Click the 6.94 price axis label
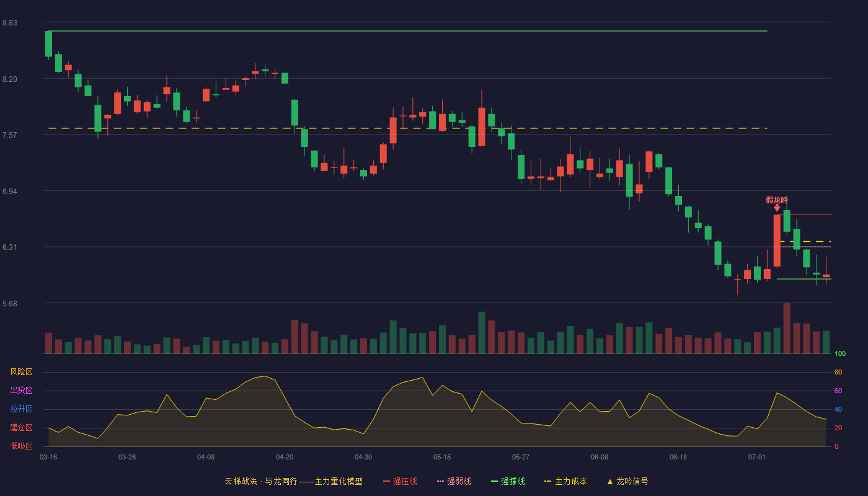868x496 pixels. tap(10, 192)
